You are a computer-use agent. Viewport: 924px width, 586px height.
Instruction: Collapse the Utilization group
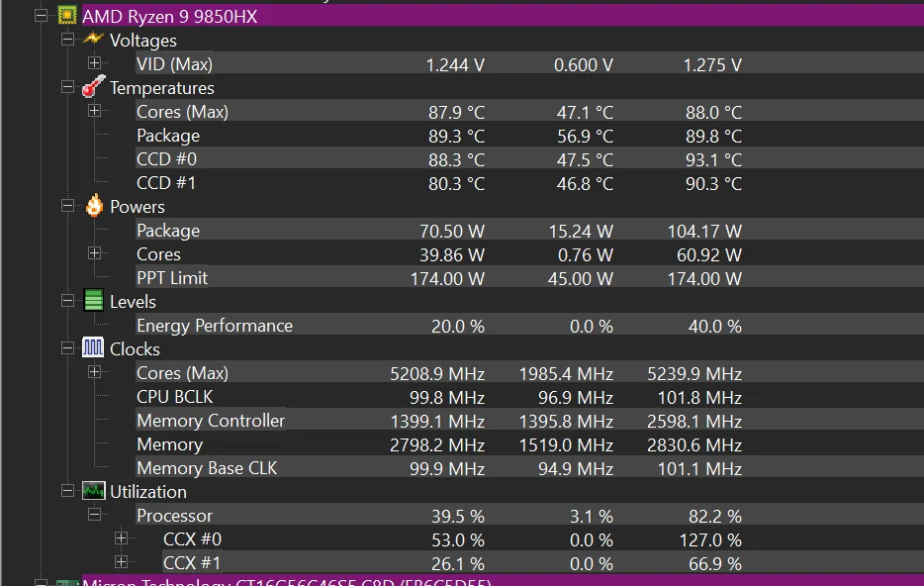tap(68, 491)
